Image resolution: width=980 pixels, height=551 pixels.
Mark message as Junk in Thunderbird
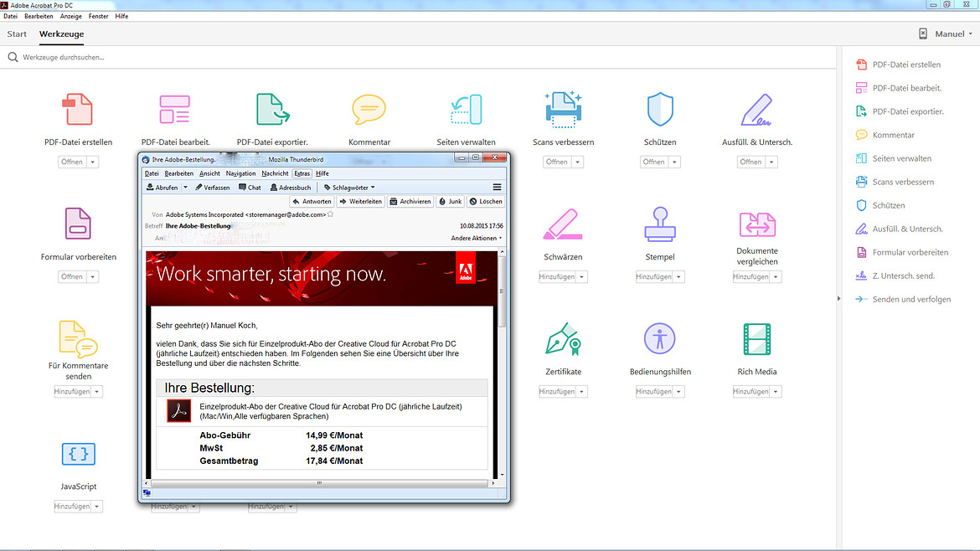click(x=450, y=201)
